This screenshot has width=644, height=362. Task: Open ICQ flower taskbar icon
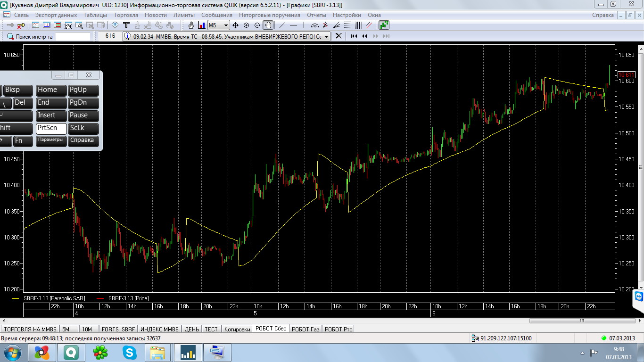tap(100, 352)
